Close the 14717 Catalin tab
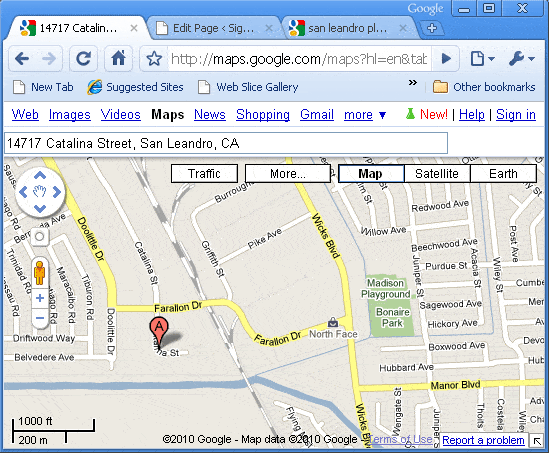The width and height of the screenshot is (549, 453). (x=134, y=28)
